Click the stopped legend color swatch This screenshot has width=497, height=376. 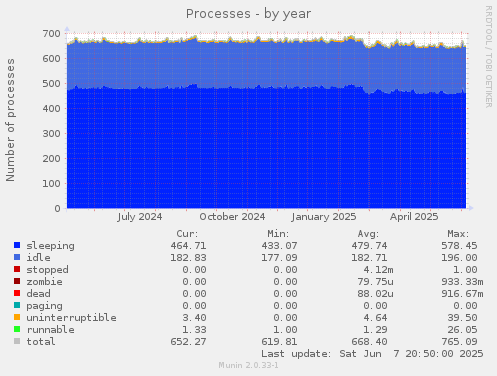tap(17, 269)
